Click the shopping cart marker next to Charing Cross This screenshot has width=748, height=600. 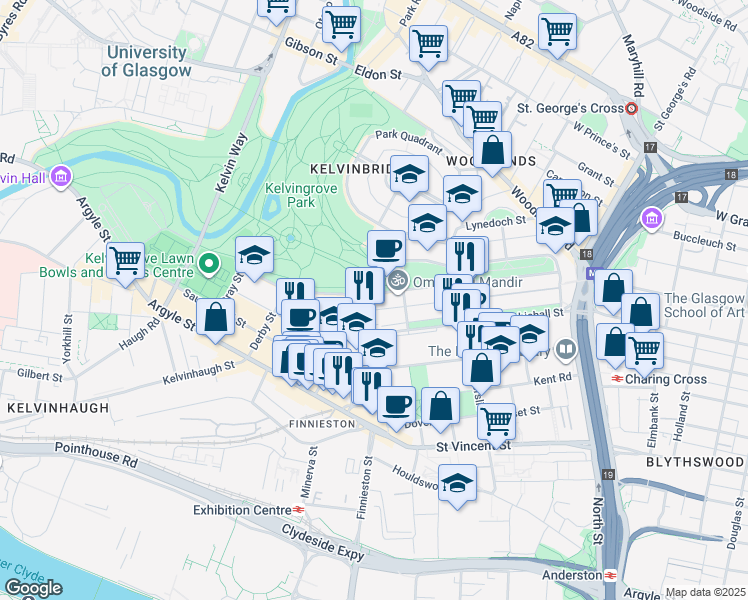click(644, 352)
